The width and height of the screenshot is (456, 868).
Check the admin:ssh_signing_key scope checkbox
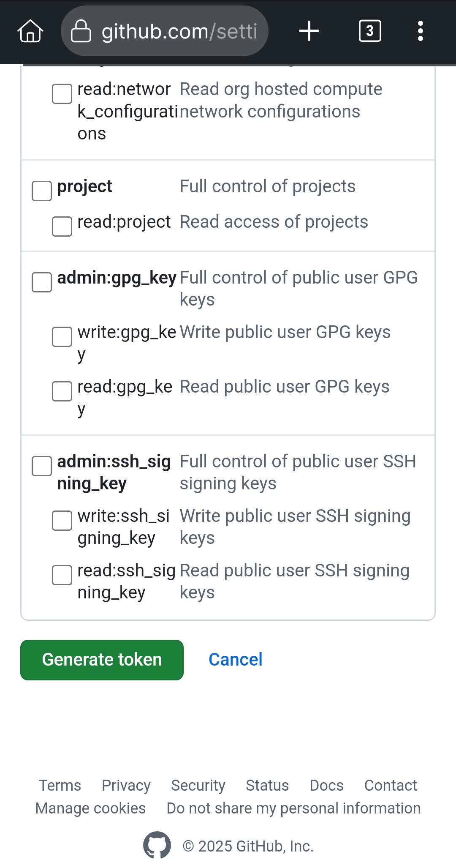tap(42, 466)
